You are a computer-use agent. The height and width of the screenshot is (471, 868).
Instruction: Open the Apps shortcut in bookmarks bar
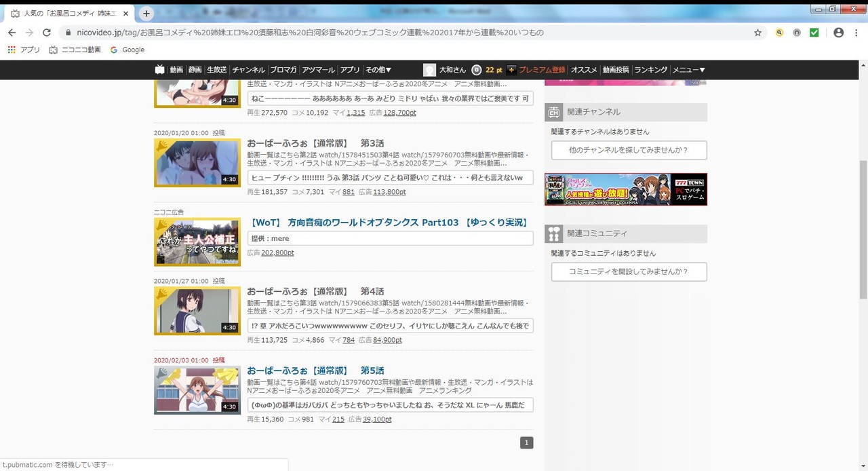(x=24, y=50)
